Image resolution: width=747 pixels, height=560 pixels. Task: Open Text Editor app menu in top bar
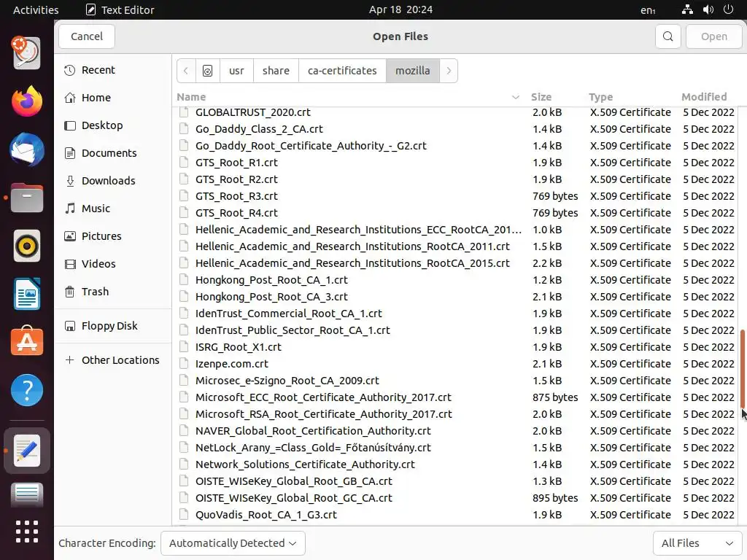click(x=120, y=9)
